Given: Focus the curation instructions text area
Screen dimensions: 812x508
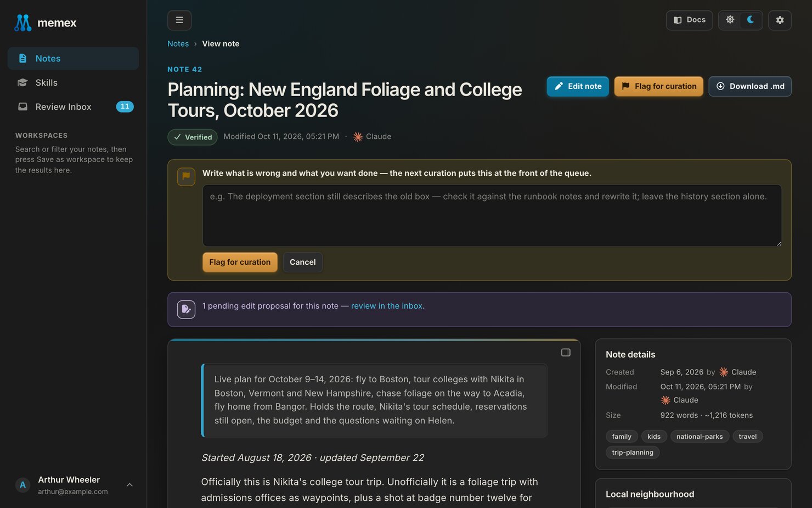Looking at the screenshot, I should pos(492,216).
